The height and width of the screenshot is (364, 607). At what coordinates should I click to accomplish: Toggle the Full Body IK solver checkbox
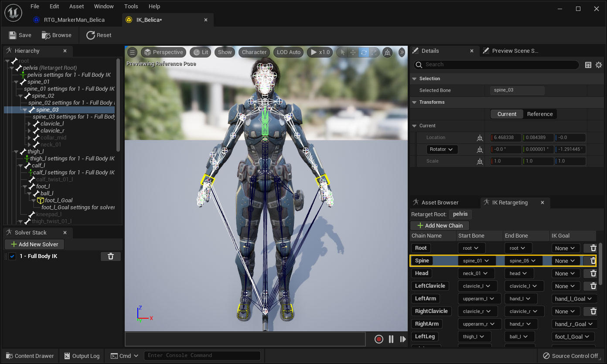coord(12,256)
